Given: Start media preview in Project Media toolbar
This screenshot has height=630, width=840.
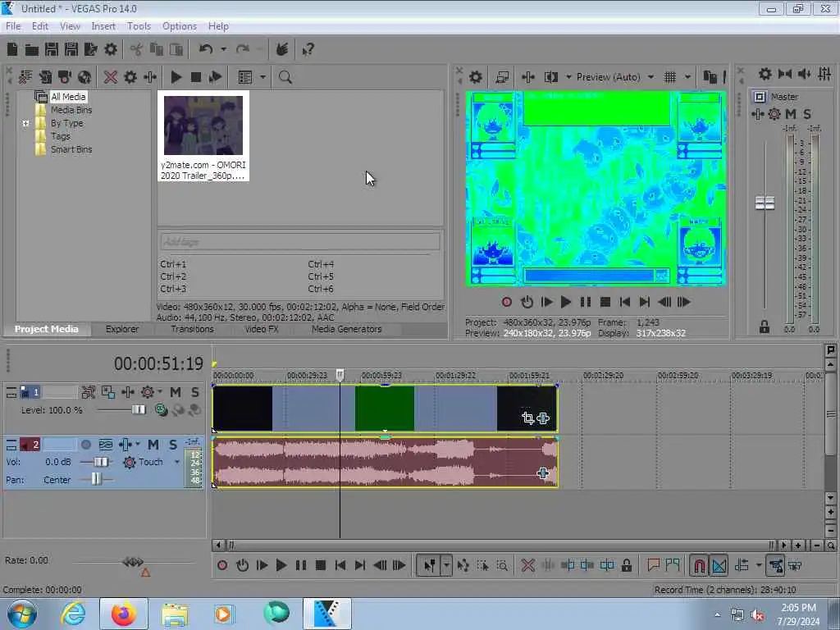Looking at the screenshot, I should tap(176, 77).
